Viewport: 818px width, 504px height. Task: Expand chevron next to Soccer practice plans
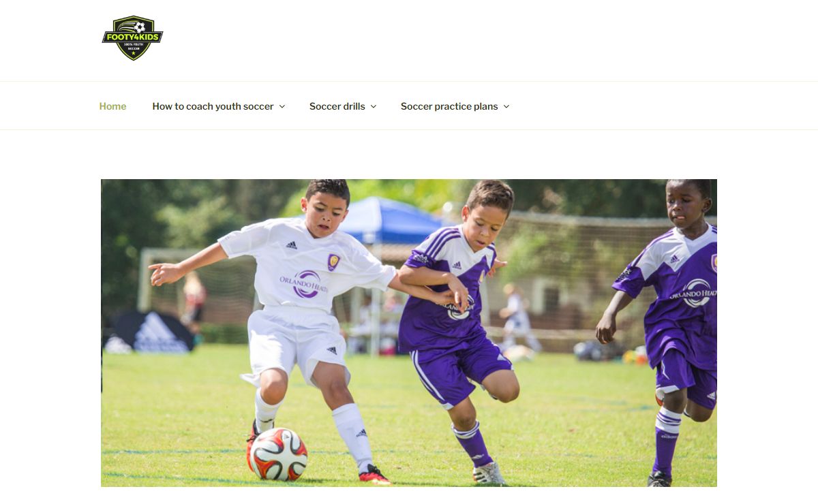point(506,107)
